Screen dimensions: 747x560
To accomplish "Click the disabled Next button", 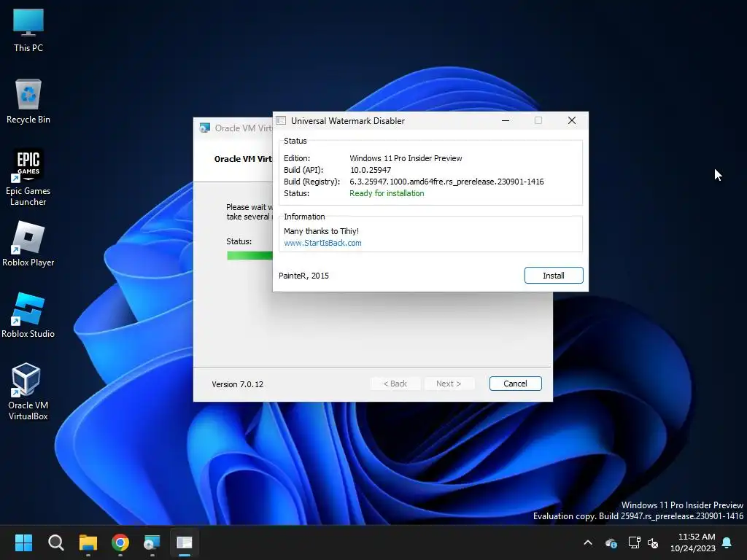I will coord(449,384).
